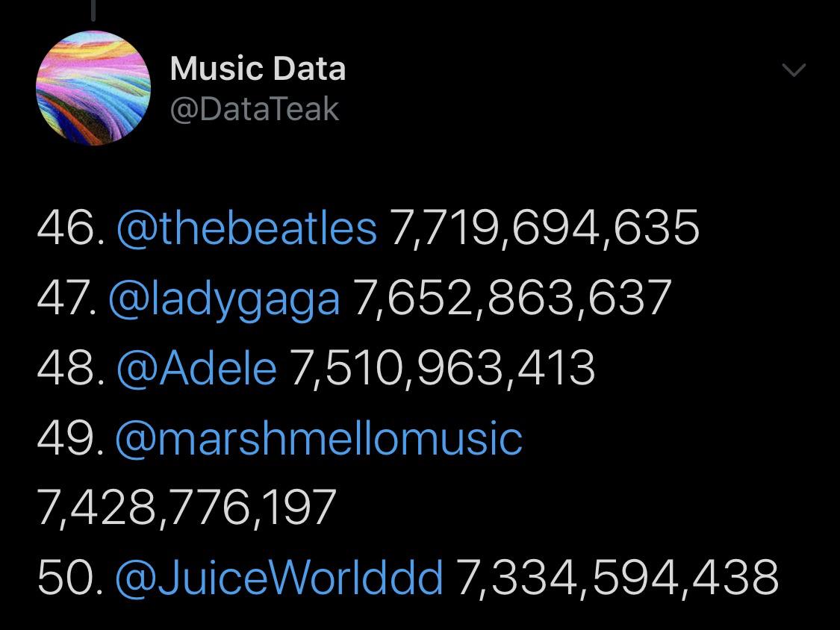Click the Music Data display name

[258, 67]
